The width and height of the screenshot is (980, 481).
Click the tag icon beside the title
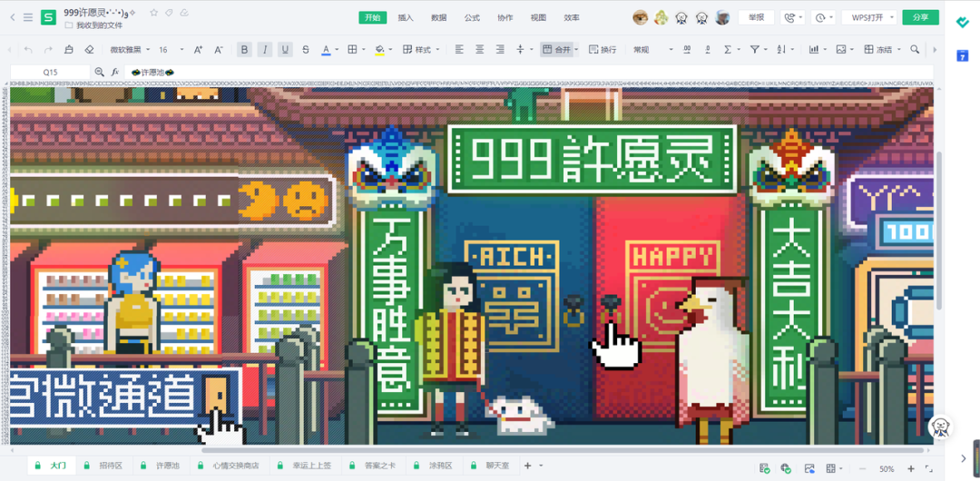point(170,13)
